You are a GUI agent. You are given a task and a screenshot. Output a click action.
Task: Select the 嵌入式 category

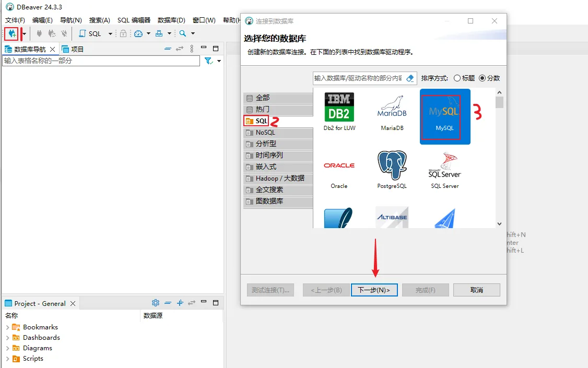278,167
